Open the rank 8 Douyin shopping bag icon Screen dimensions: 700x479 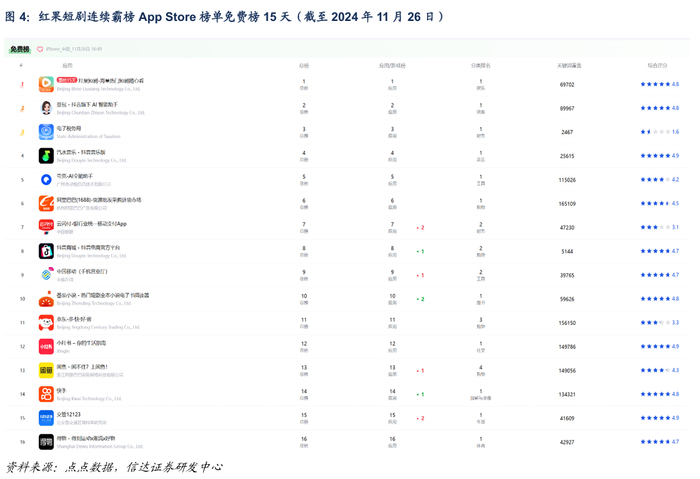tap(46, 251)
